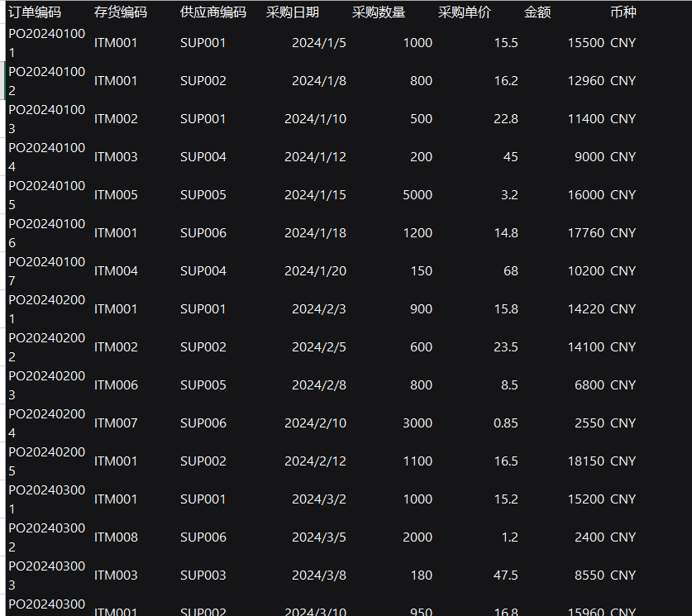Image resolution: width=692 pixels, height=616 pixels.
Task: Click order cell PO202401005
Action: coord(47,194)
